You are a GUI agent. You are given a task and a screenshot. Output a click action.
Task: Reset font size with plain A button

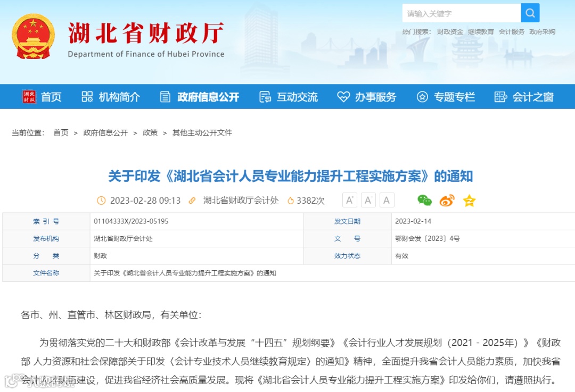pos(387,200)
